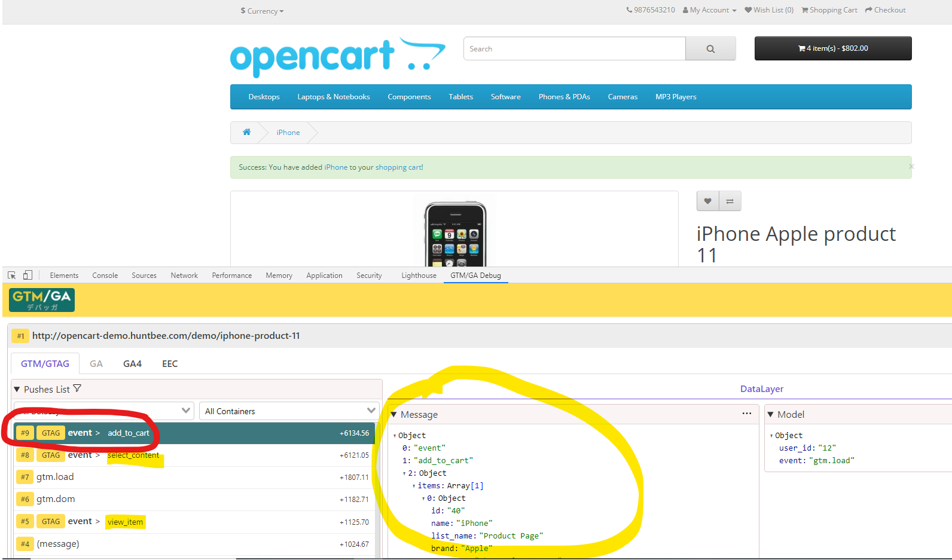Screen dimensions: 952x560
Task: Click the GTM/GA debugger logo
Action: pyautogui.click(x=42, y=299)
